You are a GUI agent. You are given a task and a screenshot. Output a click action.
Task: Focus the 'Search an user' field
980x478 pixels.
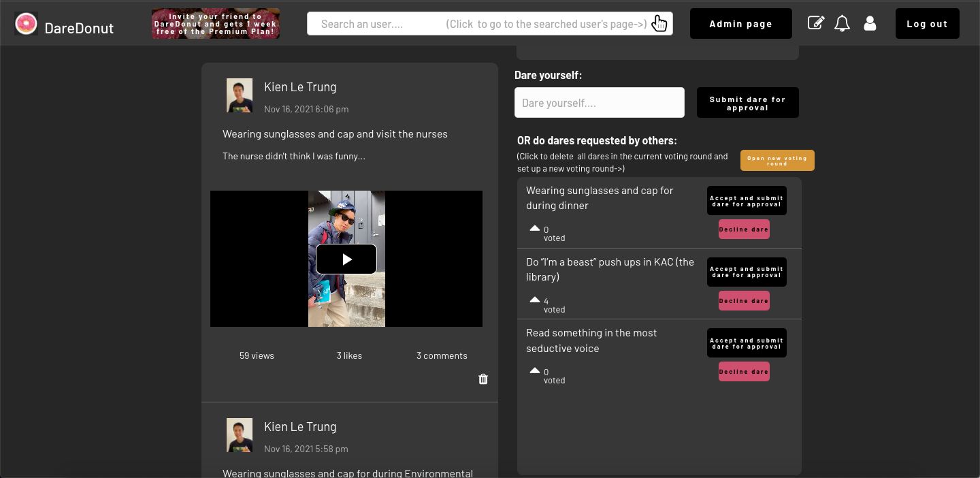coord(490,24)
